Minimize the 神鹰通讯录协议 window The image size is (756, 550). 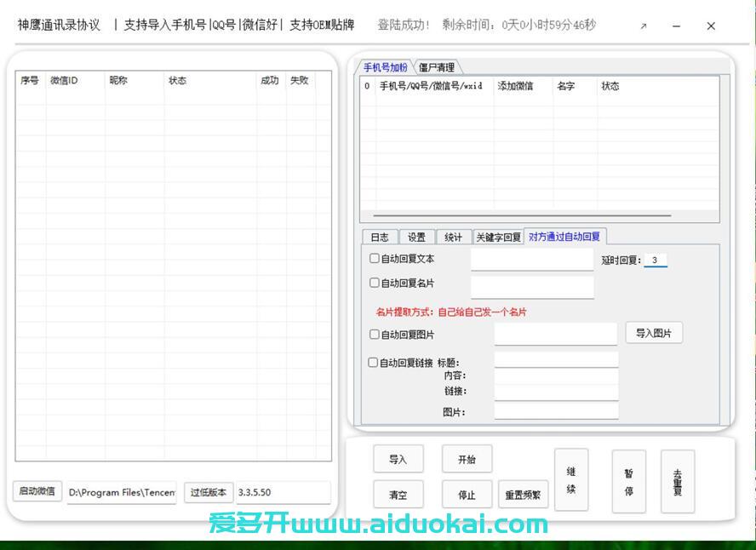point(677,26)
